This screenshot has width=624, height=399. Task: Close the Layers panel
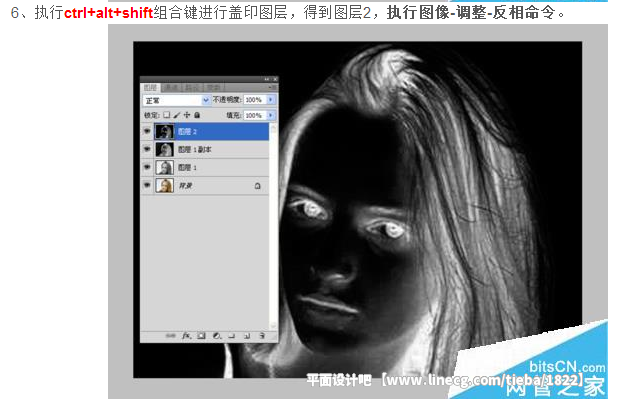(275, 80)
